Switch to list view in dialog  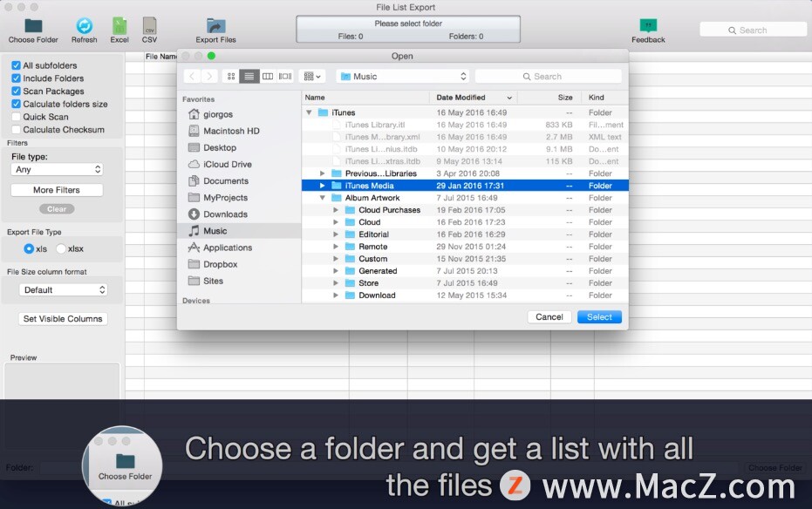(249, 77)
